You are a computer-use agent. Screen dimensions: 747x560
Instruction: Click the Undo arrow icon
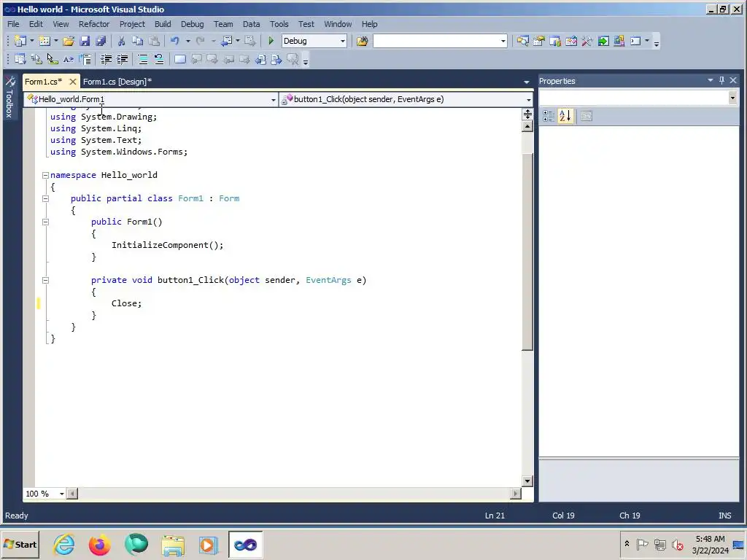(x=175, y=41)
